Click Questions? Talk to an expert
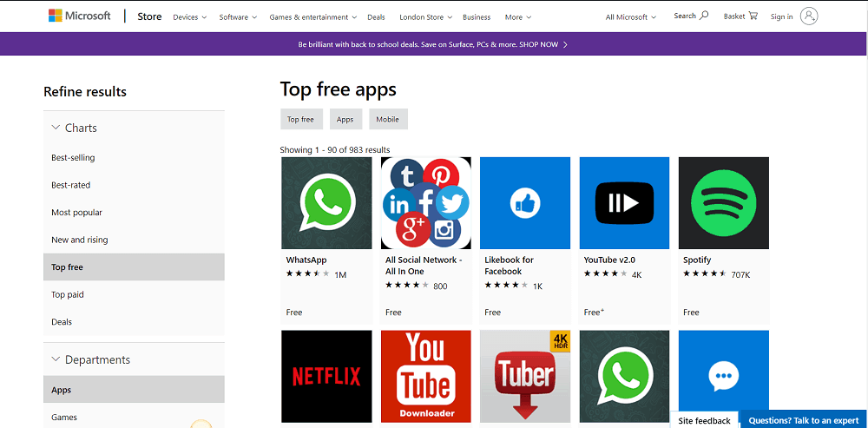 pyautogui.click(x=804, y=420)
